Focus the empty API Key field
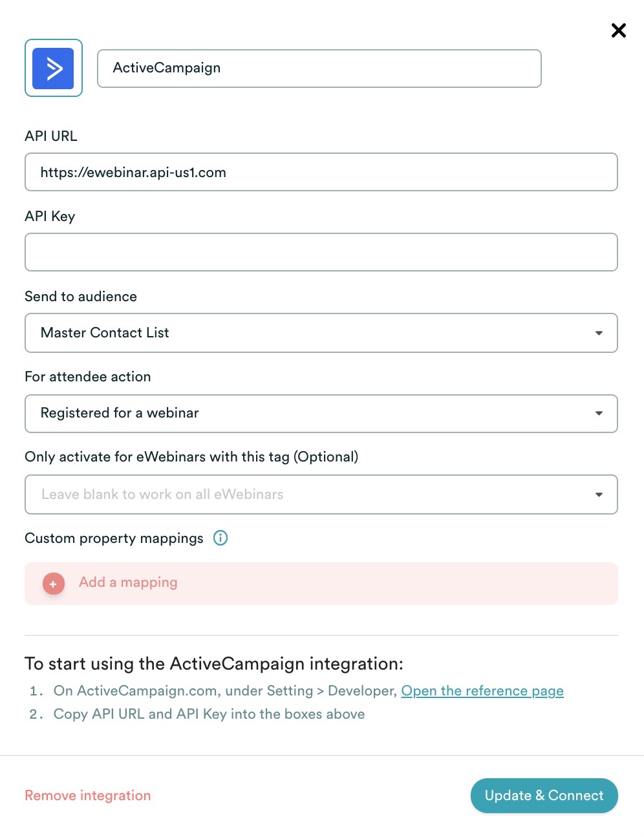The width and height of the screenshot is (644, 837). pyautogui.click(x=321, y=252)
